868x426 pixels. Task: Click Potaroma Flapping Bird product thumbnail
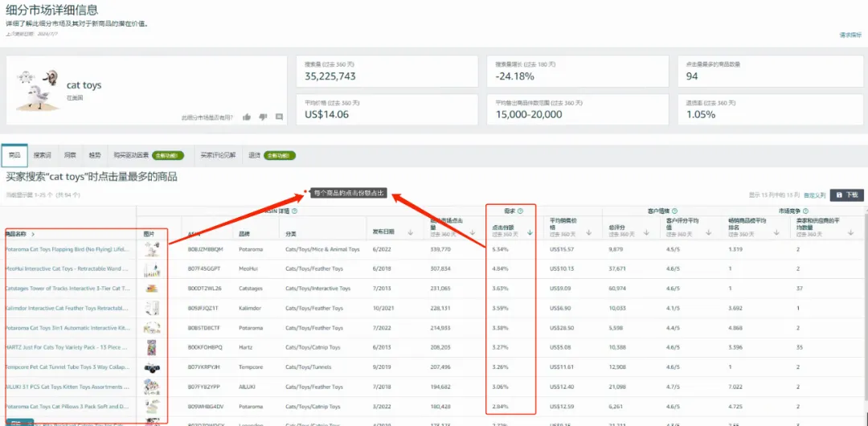[x=152, y=249]
